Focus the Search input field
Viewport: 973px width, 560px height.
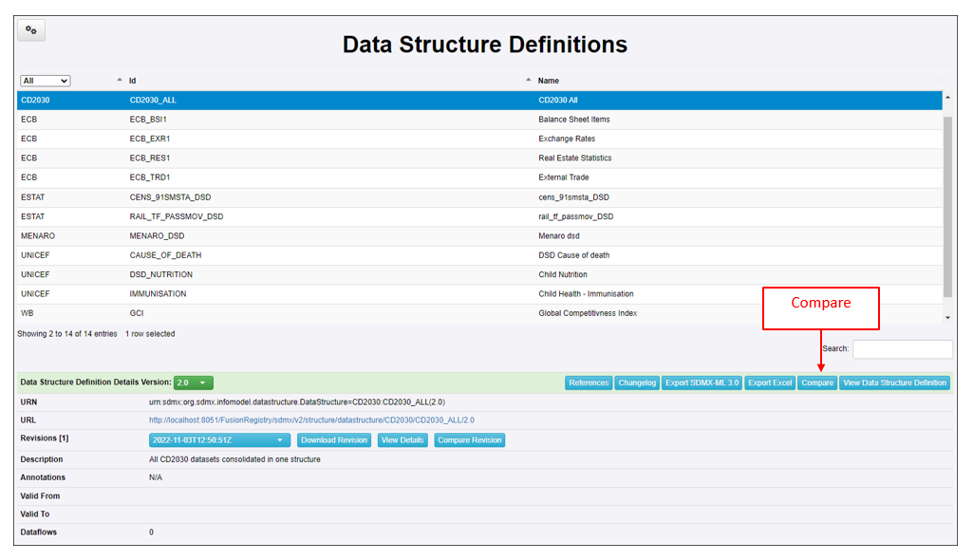pos(902,349)
